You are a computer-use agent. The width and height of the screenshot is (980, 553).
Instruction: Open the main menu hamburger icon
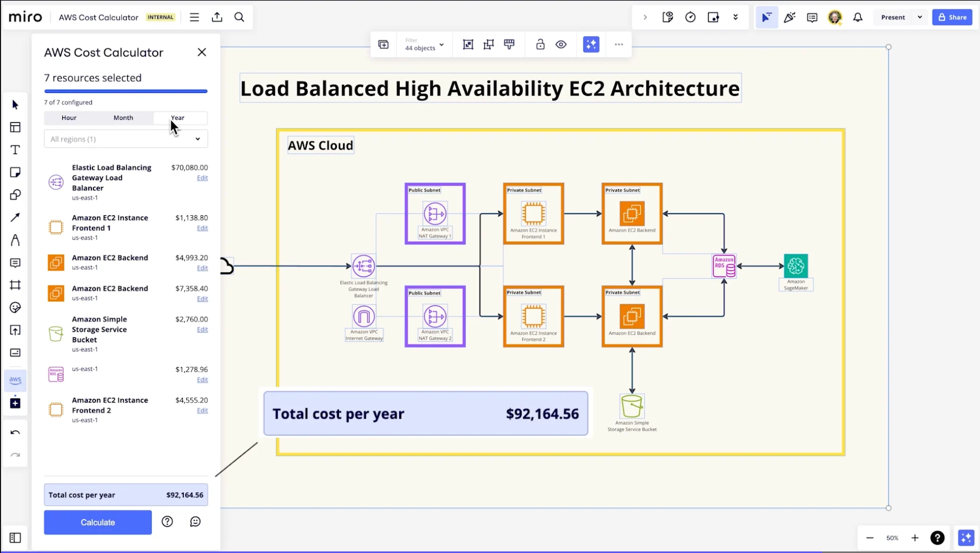pos(194,17)
